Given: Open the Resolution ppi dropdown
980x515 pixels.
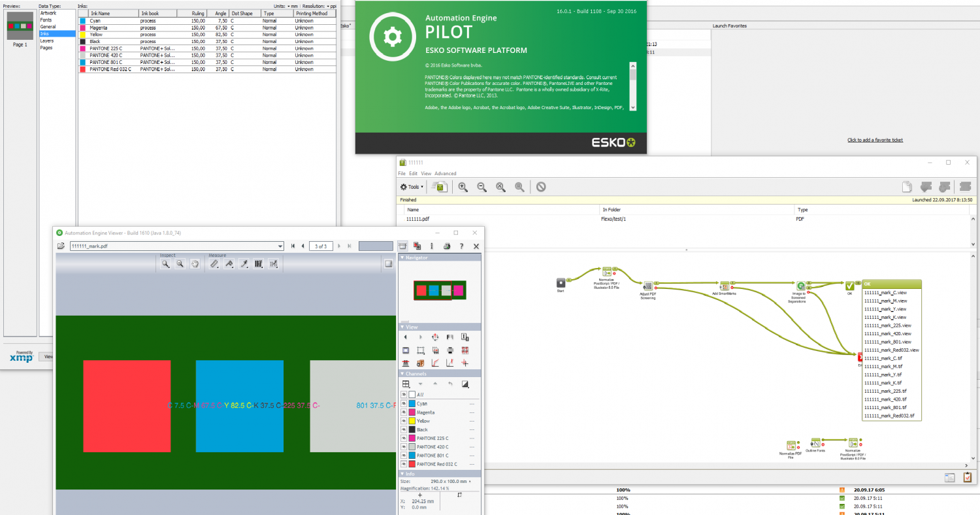Looking at the screenshot, I should [x=333, y=6].
